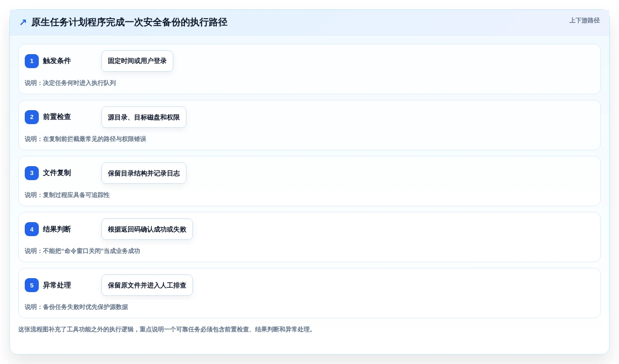Click step number badge 5

[x=32, y=285]
